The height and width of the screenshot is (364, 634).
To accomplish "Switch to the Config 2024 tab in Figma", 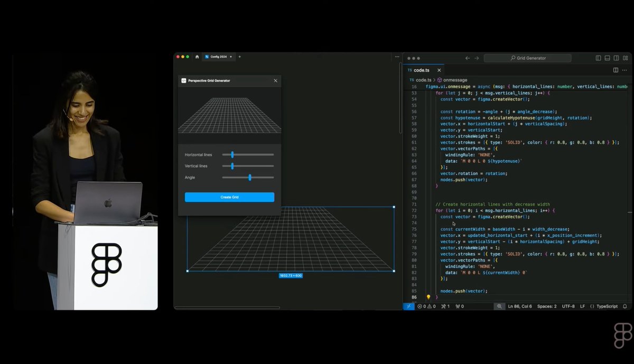I will pyautogui.click(x=219, y=57).
